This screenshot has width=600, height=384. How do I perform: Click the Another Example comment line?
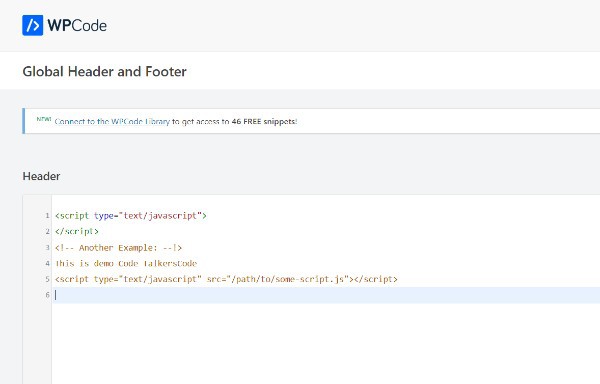point(118,247)
